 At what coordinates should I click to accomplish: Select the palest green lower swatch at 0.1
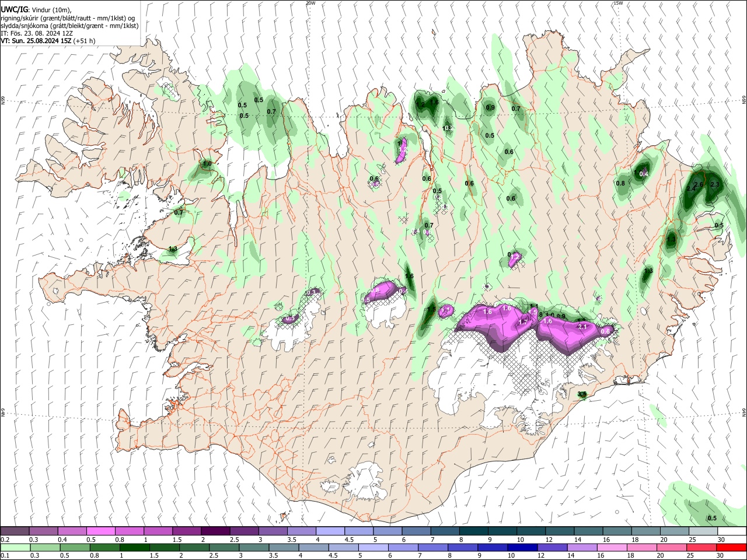(x=15, y=547)
